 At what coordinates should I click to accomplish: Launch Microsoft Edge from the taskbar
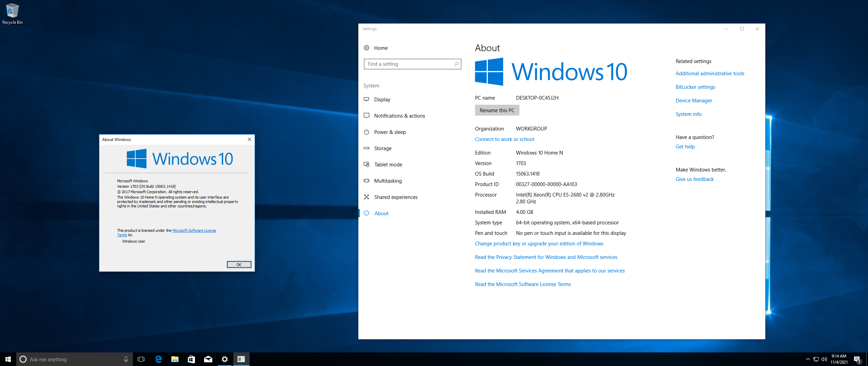[158, 359]
